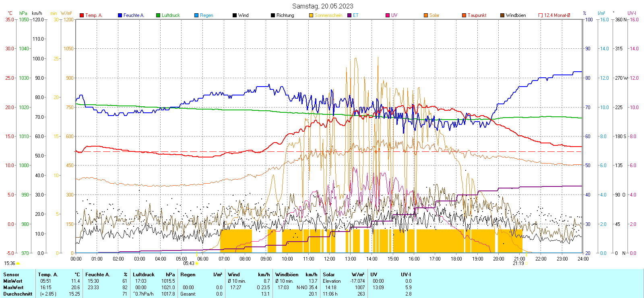Select the Luftdruck column header in table
The height and width of the screenshot is (298, 644).
click(x=144, y=275)
